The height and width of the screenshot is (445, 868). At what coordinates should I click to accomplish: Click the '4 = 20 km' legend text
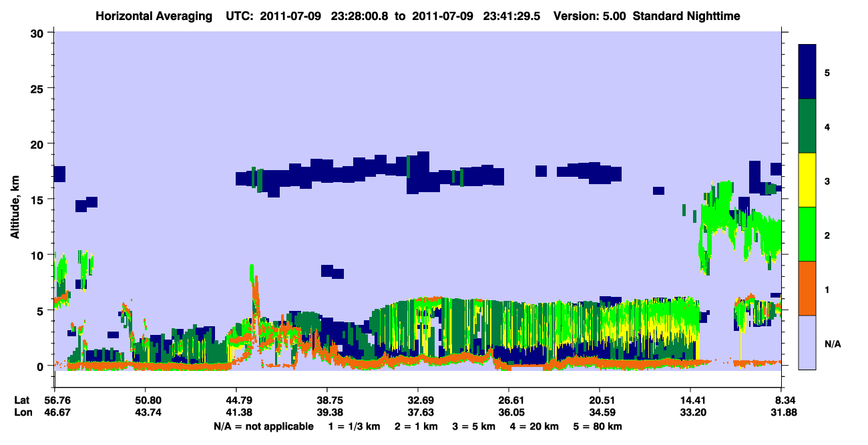click(x=533, y=426)
